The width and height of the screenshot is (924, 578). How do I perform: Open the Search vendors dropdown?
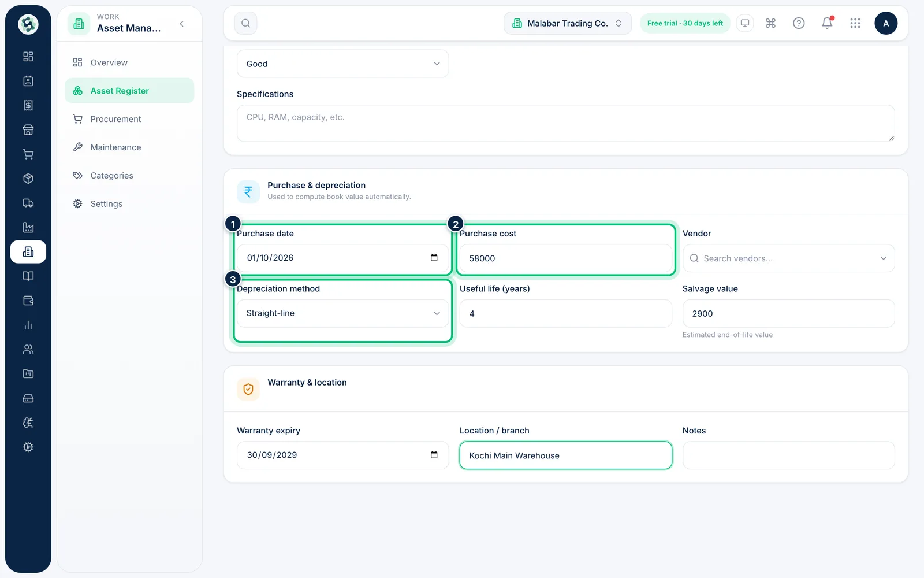(788, 258)
